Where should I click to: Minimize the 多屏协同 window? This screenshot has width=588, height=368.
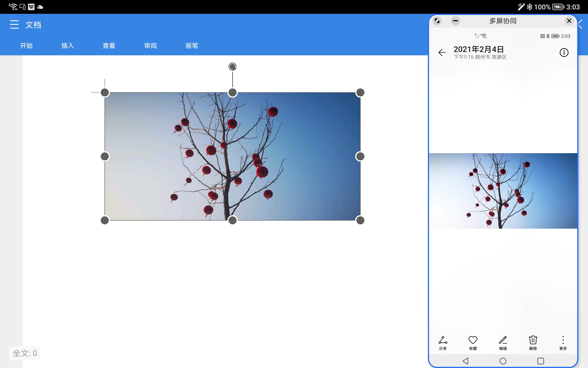tap(455, 21)
